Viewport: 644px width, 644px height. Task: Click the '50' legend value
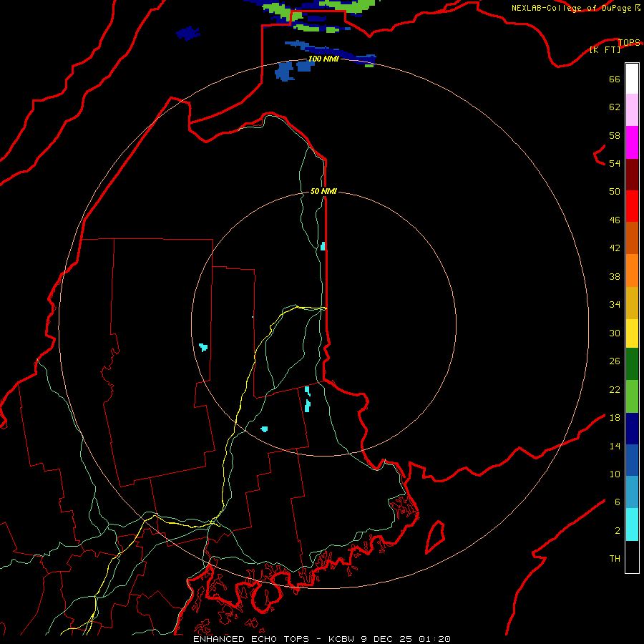615,191
